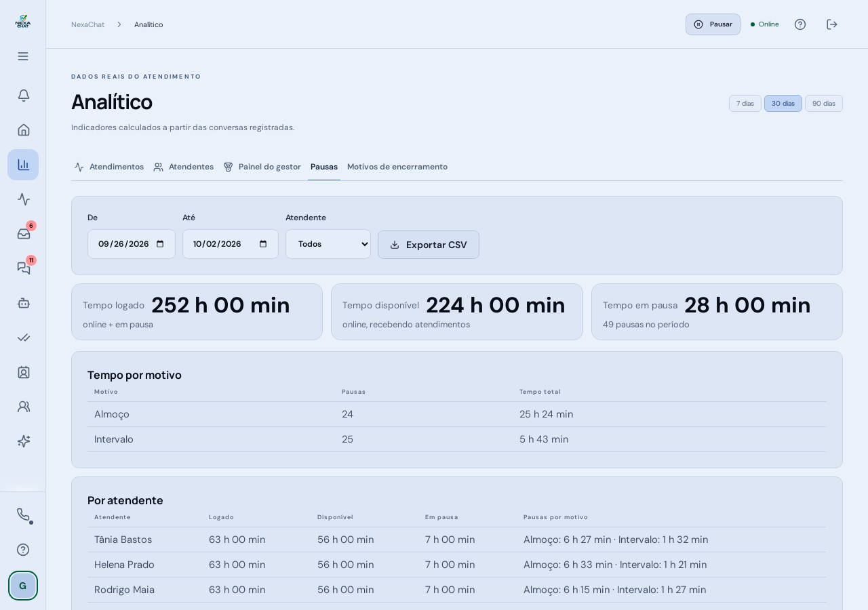This screenshot has height=610, width=868.
Task: Switch to the Pausas tab
Action: tap(324, 167)
